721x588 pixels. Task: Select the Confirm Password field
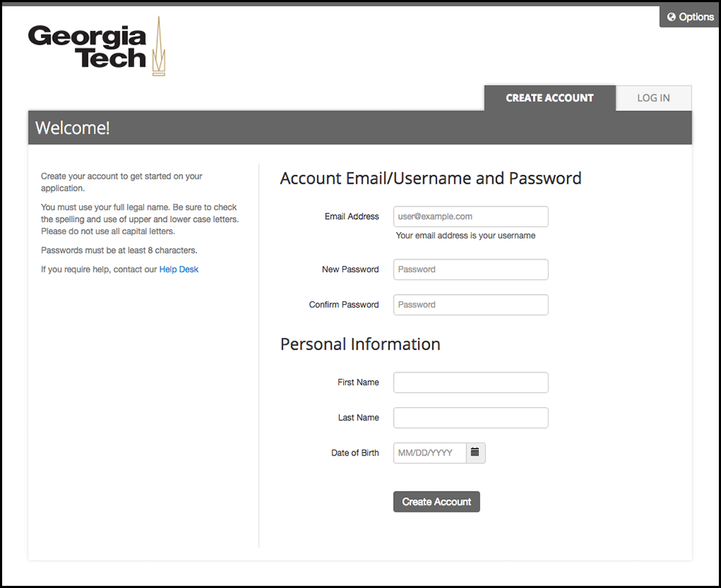[x=471, y=305]
